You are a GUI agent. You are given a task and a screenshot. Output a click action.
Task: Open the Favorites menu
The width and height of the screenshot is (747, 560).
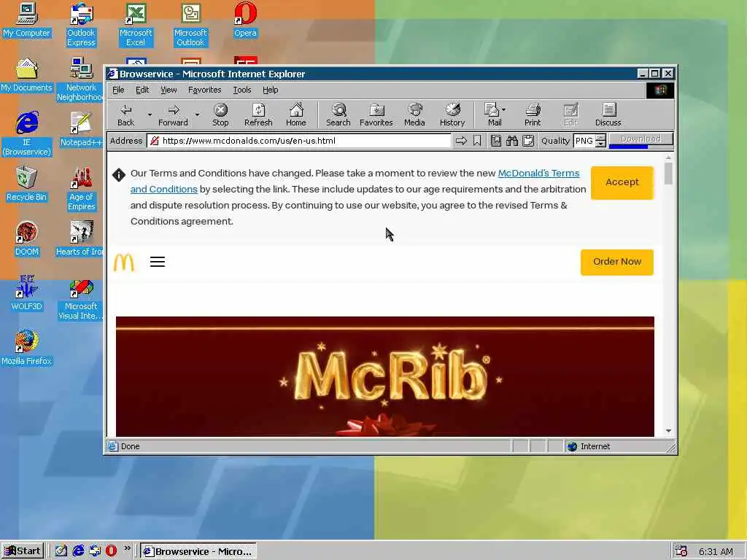pyautogui.click(x=204, y=90)
